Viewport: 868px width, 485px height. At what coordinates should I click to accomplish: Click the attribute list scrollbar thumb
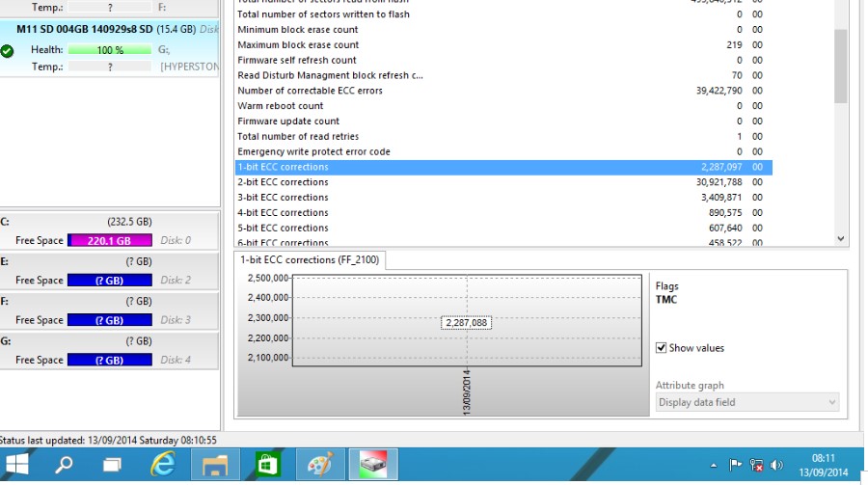click(841, 66)
